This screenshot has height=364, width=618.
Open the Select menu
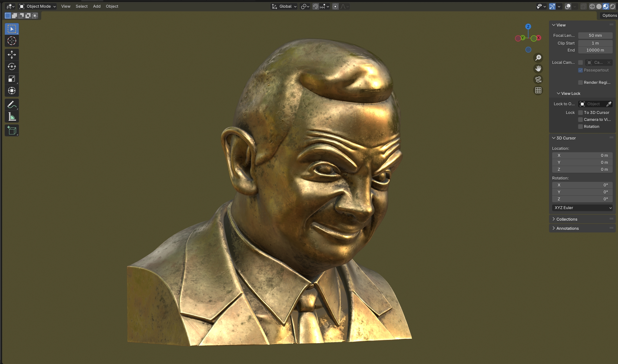(82, 6)
